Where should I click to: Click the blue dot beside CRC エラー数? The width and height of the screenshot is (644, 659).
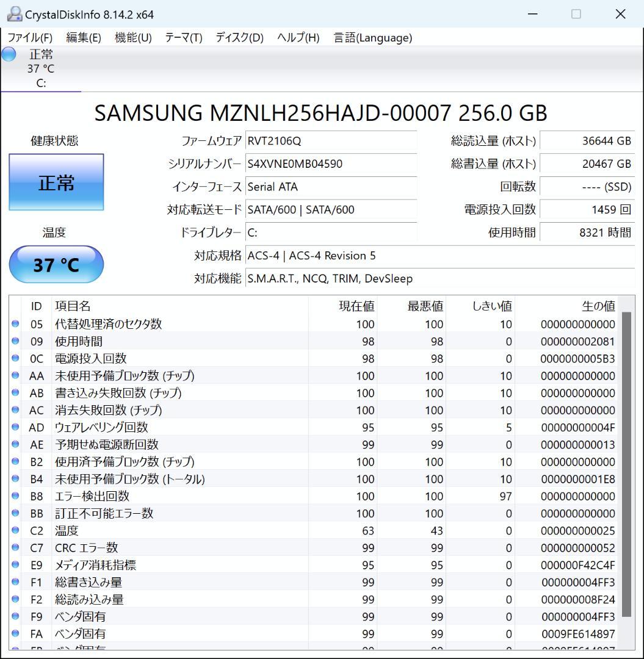coord(15,548)
